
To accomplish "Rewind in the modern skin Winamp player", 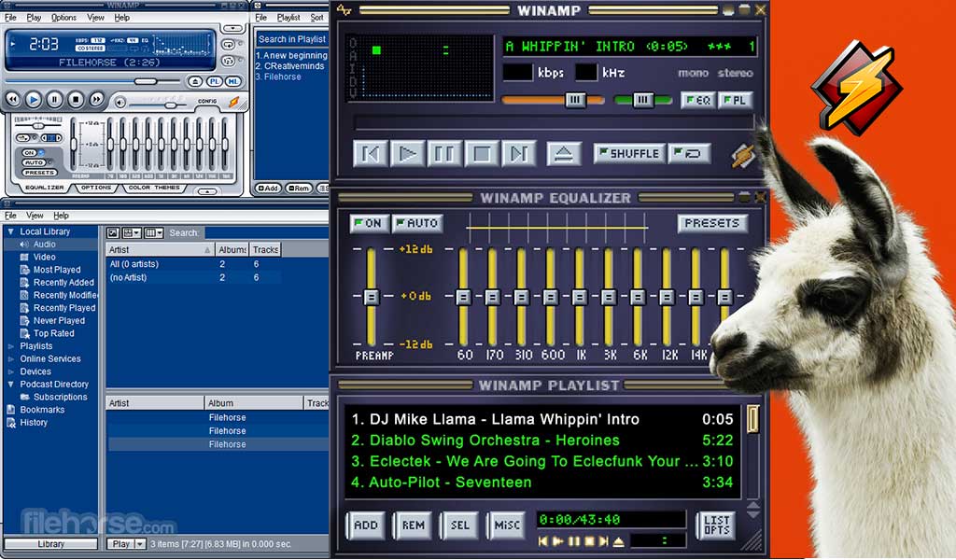I will click(x=13, y=99).
